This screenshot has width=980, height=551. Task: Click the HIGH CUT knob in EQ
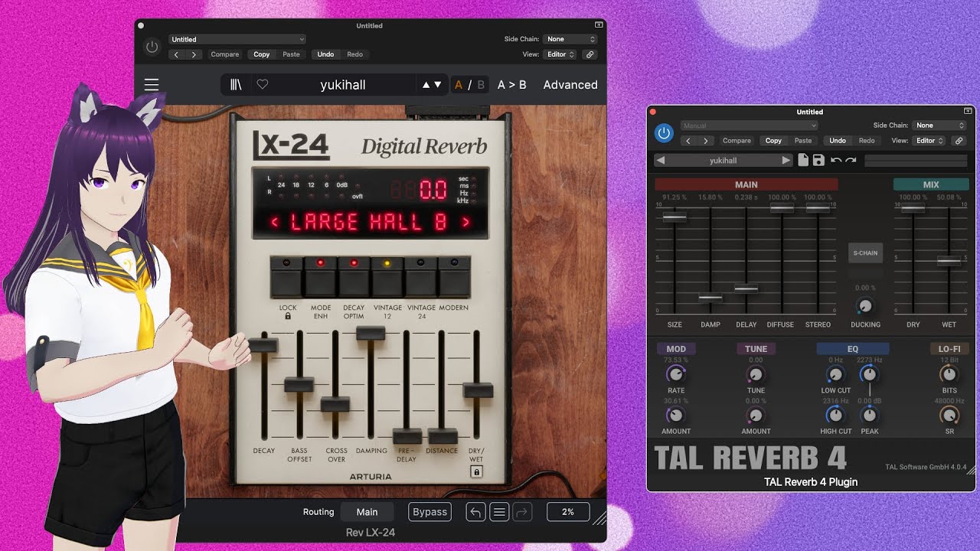pyautogui.click(x=836, y=415)
